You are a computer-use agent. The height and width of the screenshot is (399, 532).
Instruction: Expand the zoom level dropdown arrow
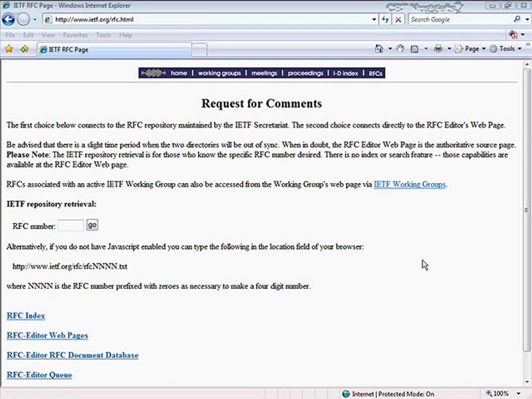(x=519, y=393)
